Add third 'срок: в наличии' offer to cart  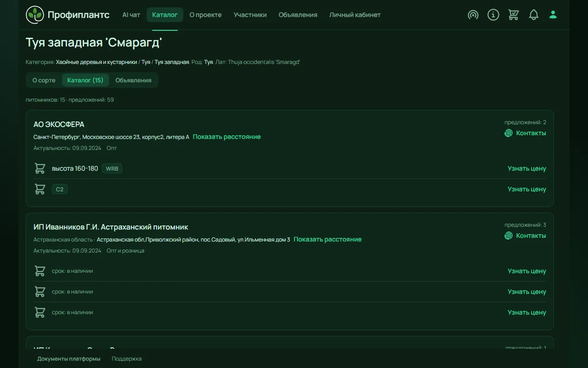(40, 312)
